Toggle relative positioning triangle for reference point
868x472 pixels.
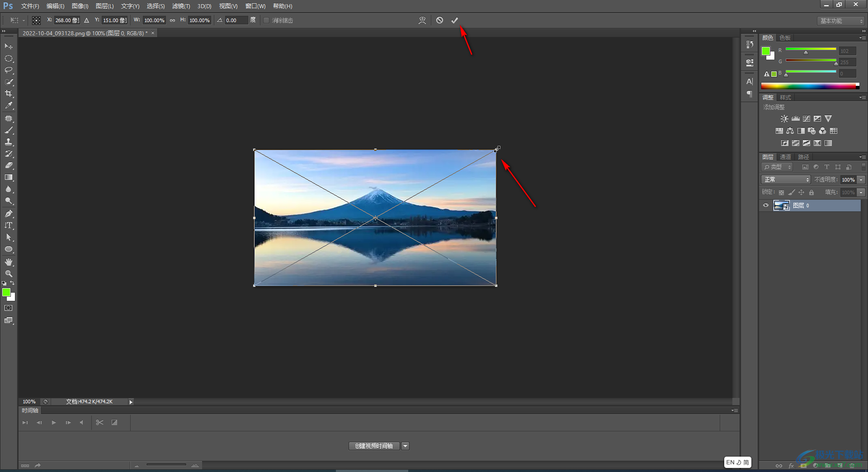[x=86, y=20]
